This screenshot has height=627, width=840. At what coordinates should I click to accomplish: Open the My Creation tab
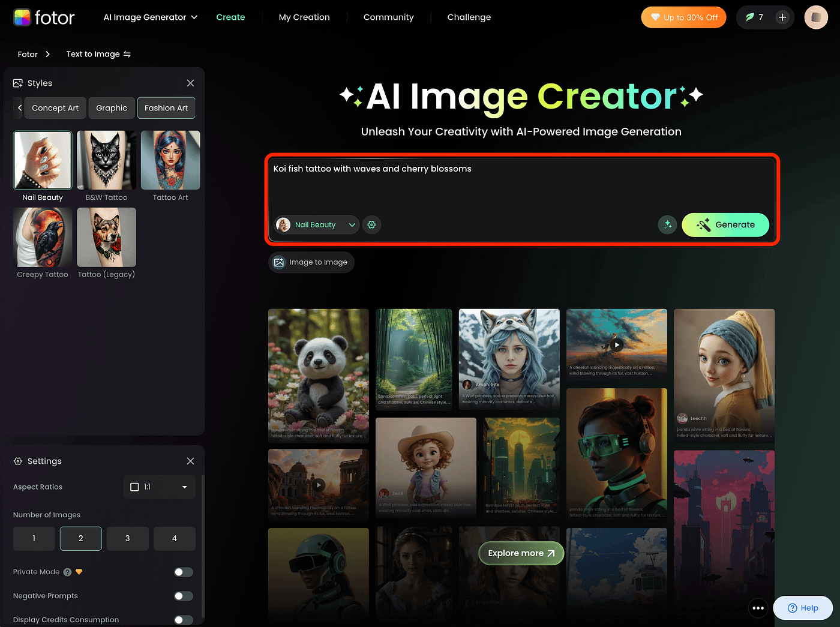point(304,17)
